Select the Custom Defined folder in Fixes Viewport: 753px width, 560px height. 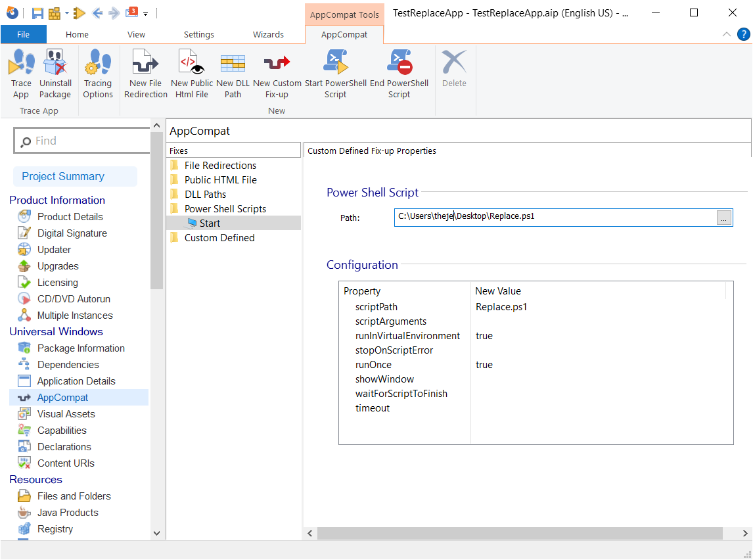(x=219, y=238)
